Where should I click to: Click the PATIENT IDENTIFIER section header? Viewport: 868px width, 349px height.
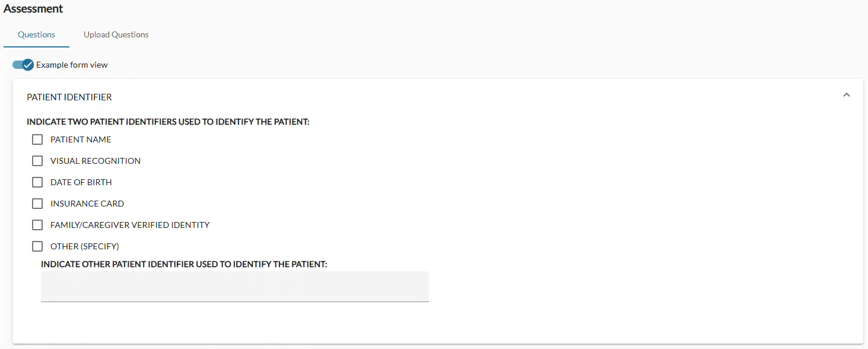coord(69,97)
